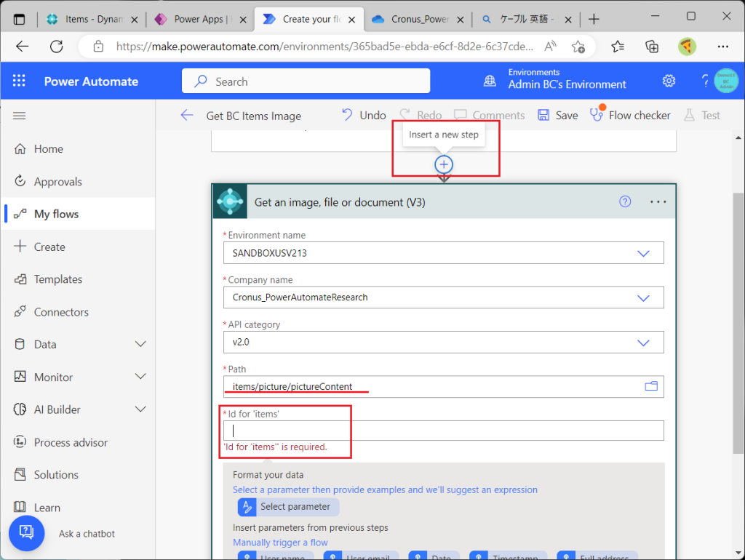Click the browser back button
Image resolution: width=745 pixels, height=560 pixels.
[23, 47]
